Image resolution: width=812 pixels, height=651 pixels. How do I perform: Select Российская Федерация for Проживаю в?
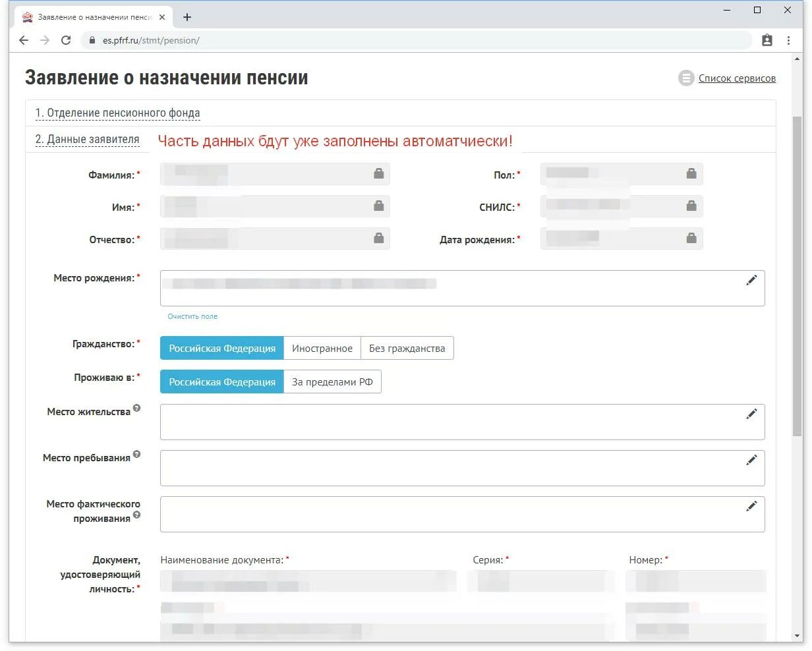(222, 382)
